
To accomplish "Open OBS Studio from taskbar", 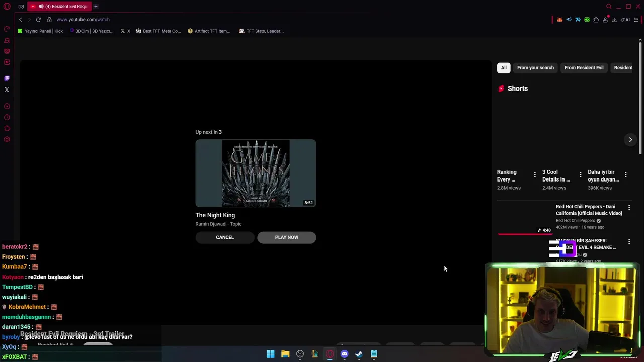I will click(x=300, y=354).
